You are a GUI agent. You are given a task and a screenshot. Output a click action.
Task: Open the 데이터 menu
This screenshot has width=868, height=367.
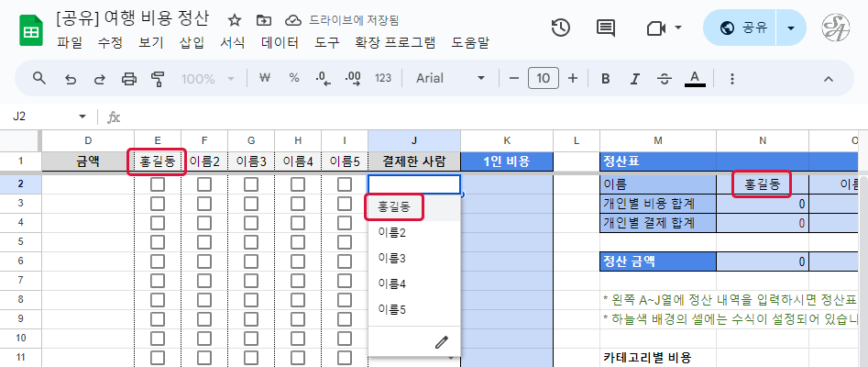coord(280,42)
